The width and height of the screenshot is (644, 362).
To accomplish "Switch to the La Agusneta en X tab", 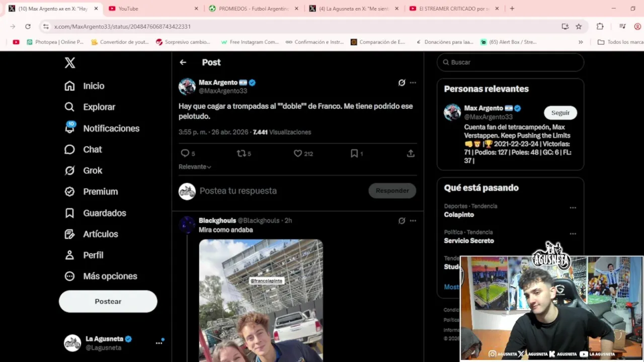I will tap(354, 9).
